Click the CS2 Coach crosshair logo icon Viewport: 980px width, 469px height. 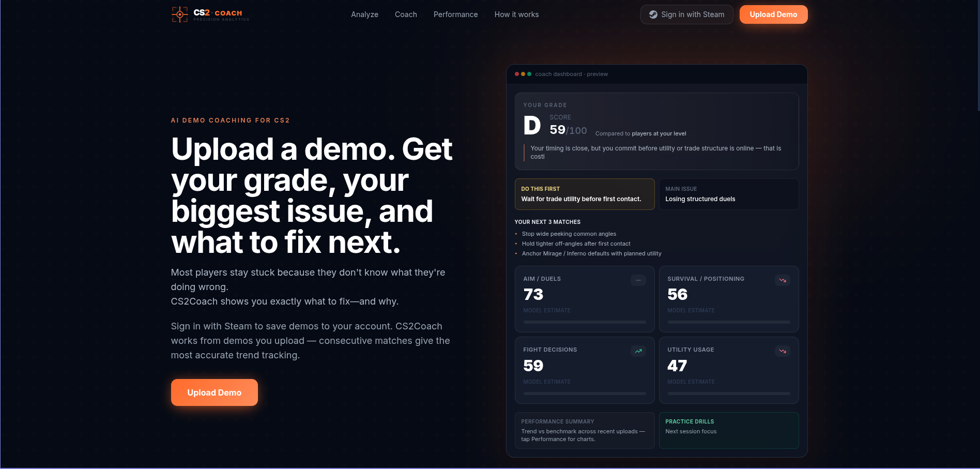coord(179,14)
